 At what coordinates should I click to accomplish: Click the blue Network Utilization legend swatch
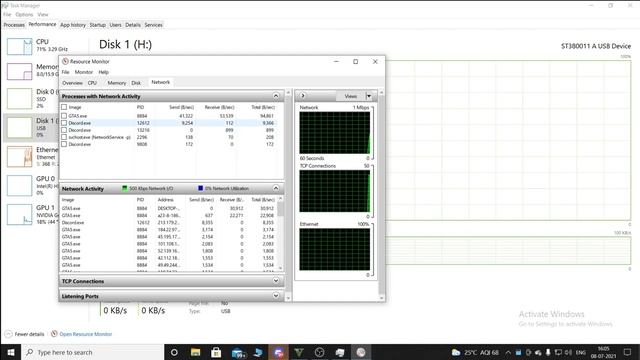[200, 188]
